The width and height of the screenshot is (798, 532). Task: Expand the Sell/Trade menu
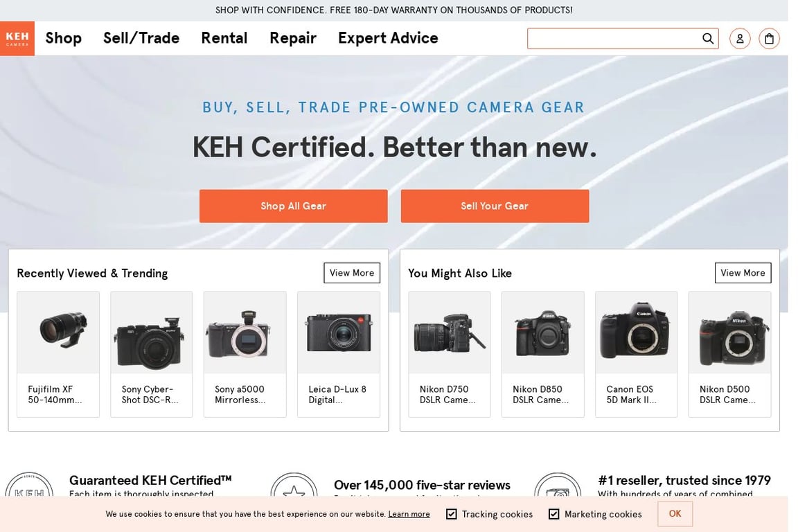[141, 38]
